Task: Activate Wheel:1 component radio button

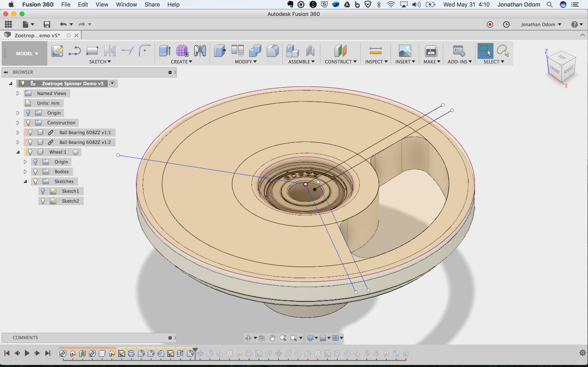Action: [x=76, y=152]
